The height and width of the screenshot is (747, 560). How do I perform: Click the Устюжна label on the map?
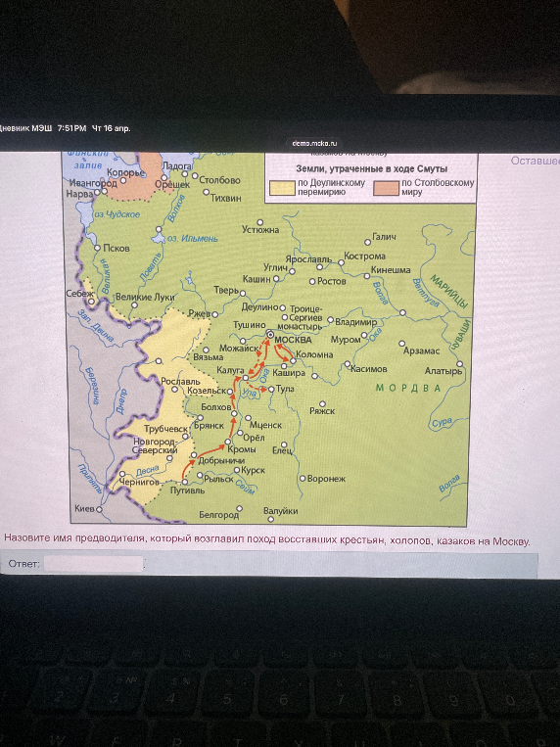[x=260, y=230]
